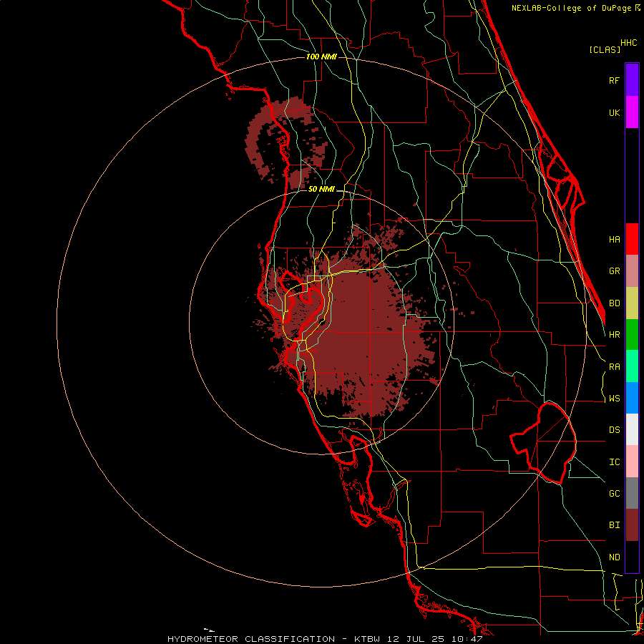The height and width of the screenshot is (644, 644).
Task: Click the green HR color swatch
Action: (632, 335)
